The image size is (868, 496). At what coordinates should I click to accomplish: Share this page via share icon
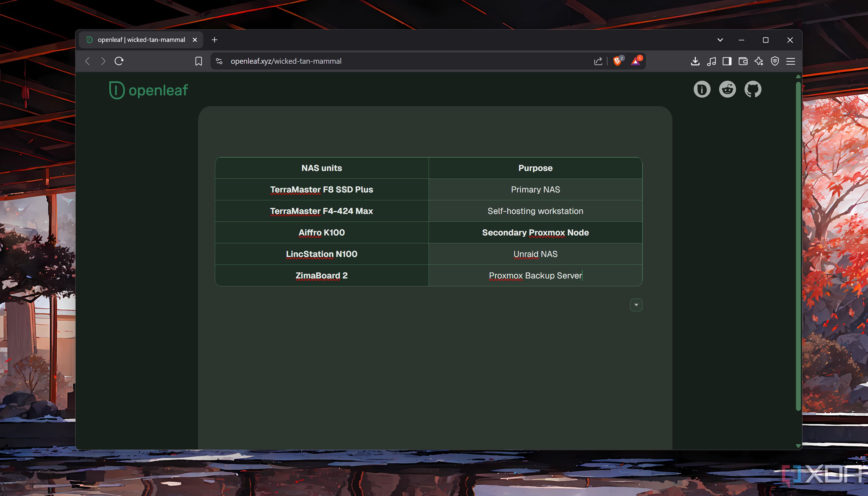coord(598,61)
